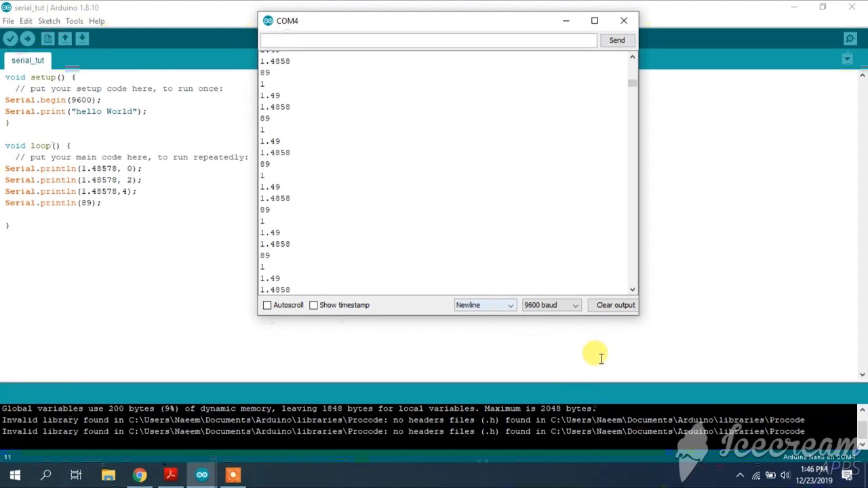Open the orange app icon on the taskbar

[x=233, y=475]
